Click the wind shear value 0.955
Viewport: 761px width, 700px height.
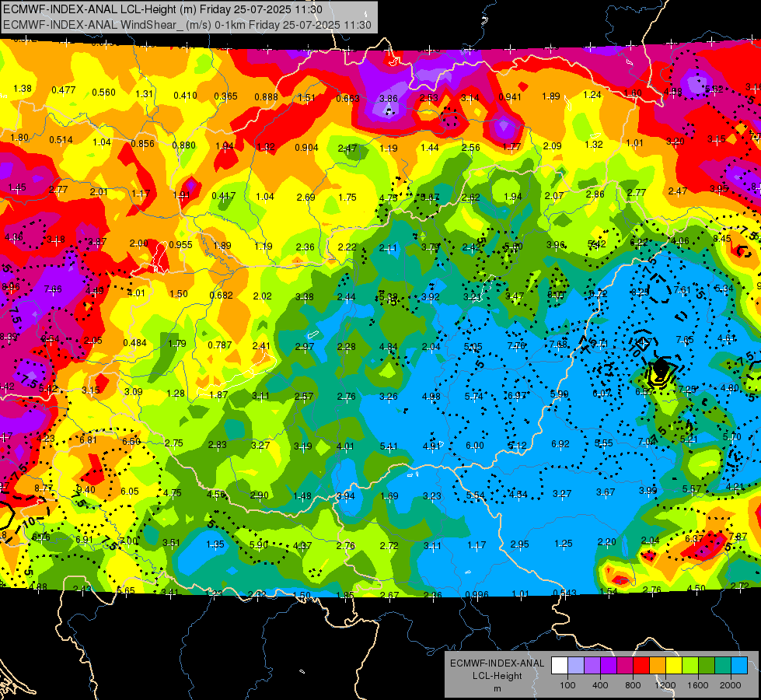[x=180, y=245]
